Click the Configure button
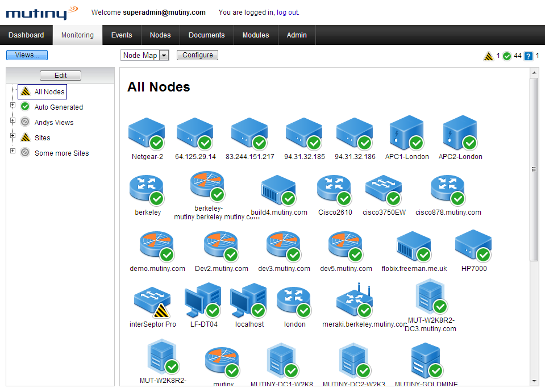The image size is (545, 392). tap(197, 55)
